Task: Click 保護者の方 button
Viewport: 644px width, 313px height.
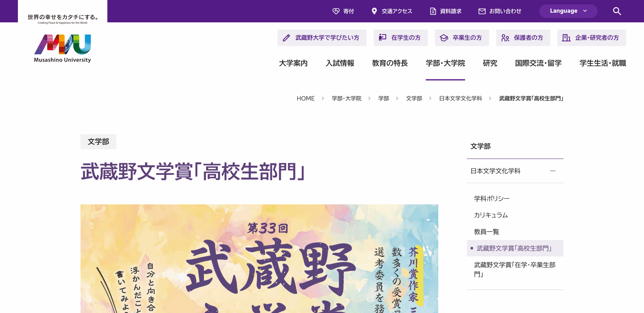Action: click(x=523, y=38)
